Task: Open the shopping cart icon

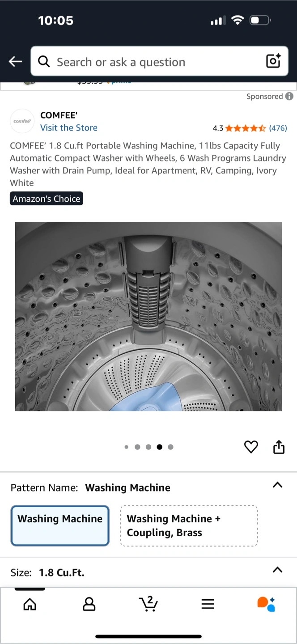Action: [x=148, y=604]
